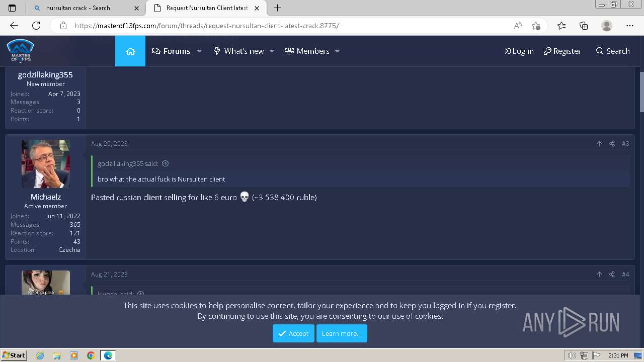This screenshot has width=644, height=362.
Task: Open File Explorer from taskbar
Action: tap(57, 355)
